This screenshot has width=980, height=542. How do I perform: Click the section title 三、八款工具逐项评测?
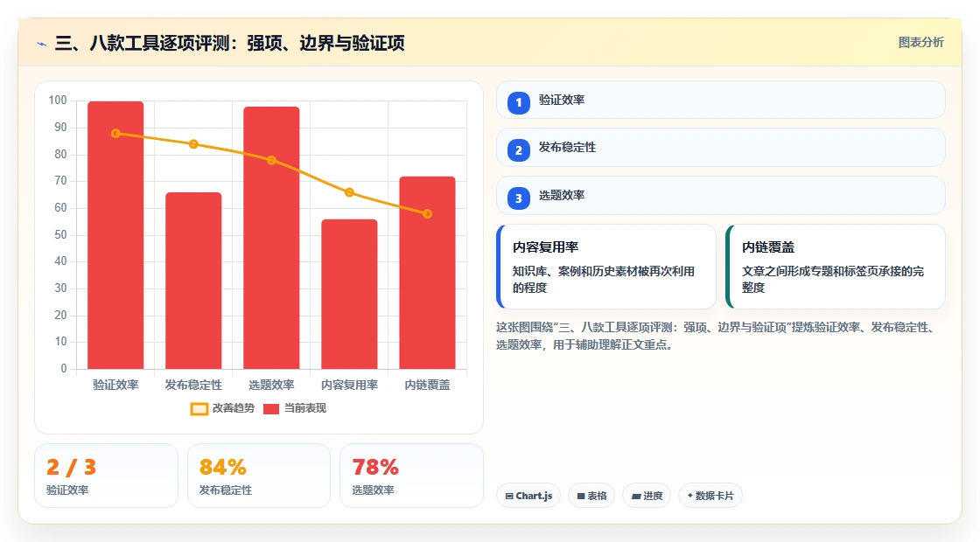point(229,43)
